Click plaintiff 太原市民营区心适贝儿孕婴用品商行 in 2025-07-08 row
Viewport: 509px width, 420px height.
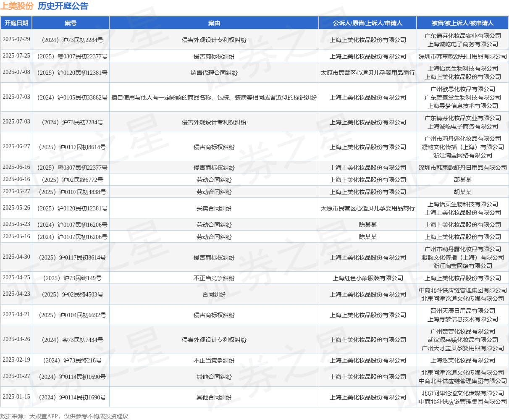pos(368,73)
